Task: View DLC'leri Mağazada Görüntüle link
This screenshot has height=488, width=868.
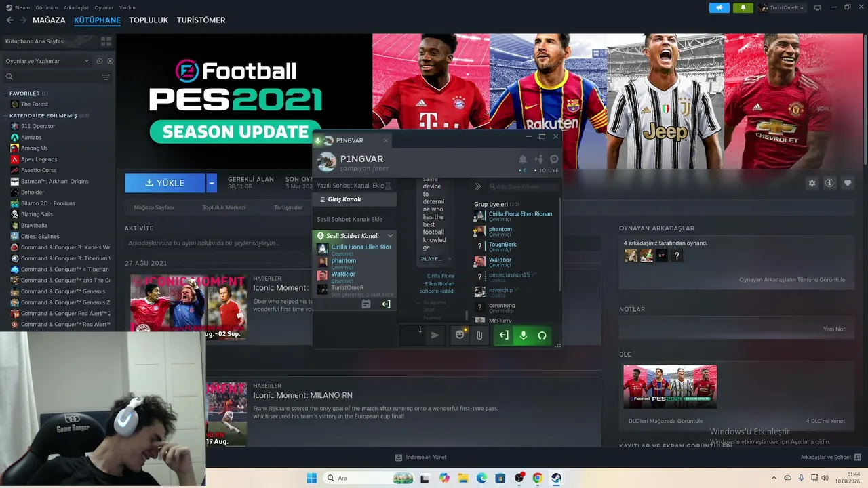Action: (x=665, y=421)
